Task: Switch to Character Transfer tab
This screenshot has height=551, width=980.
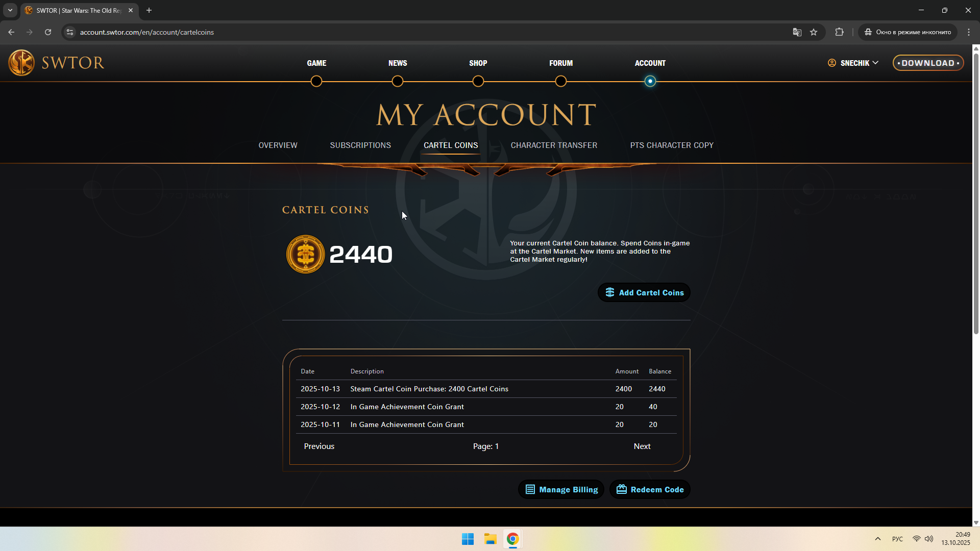Action: click(554, 145)
